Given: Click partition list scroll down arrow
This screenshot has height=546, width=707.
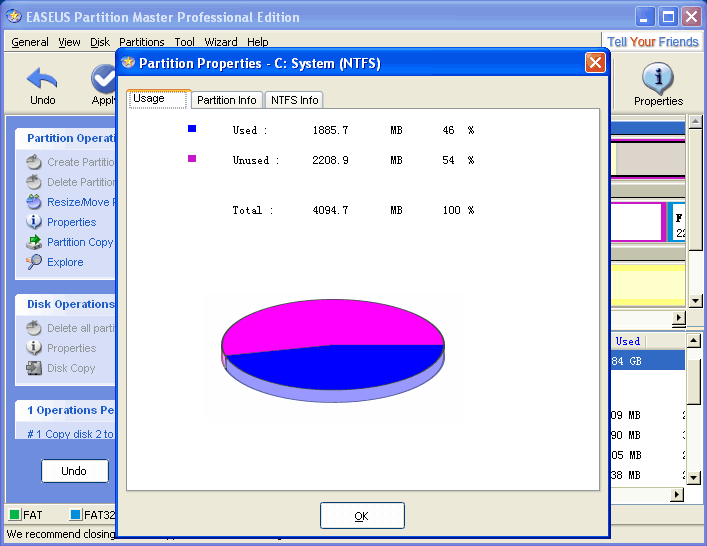Looking at the screenshot, I should click(693, 477).
